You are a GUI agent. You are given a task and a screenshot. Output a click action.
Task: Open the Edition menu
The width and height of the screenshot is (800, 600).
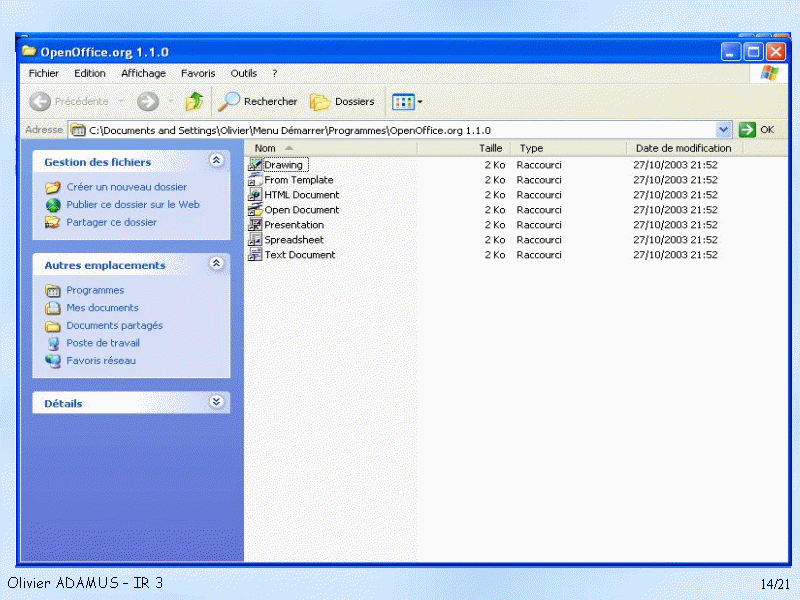tap(90, 73)
